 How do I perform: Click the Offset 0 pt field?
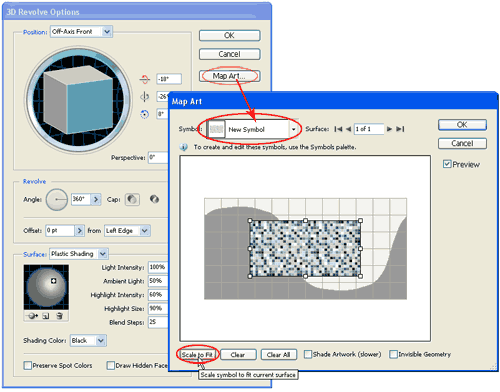point(60,230)
